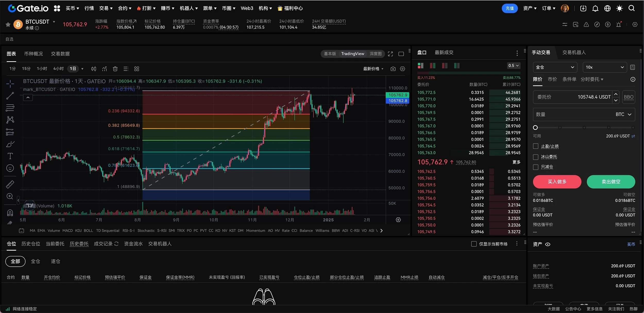
Task: Select the crosshair cursor drawing tool
Action: coord(10,84)
